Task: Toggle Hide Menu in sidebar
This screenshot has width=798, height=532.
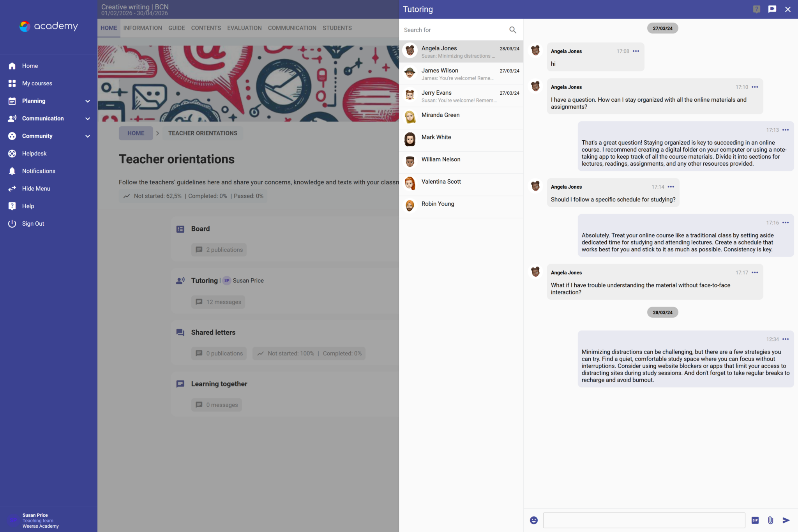Action: pyautogui.click(x=36, y=189)
